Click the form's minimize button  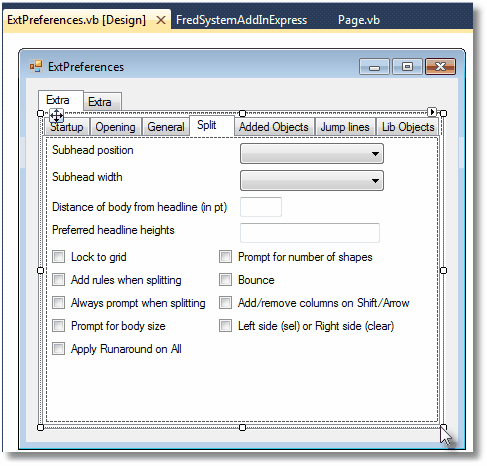click(x=374, y=67)
